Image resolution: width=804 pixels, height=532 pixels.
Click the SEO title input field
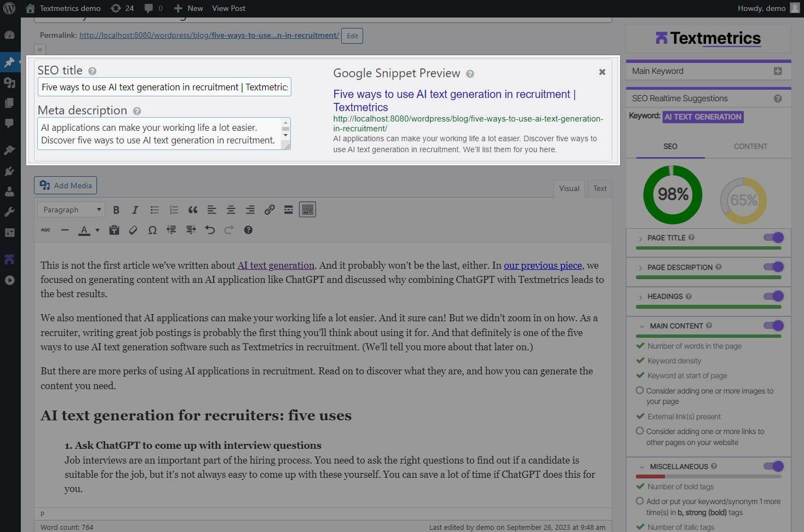[x=164, y=87]
